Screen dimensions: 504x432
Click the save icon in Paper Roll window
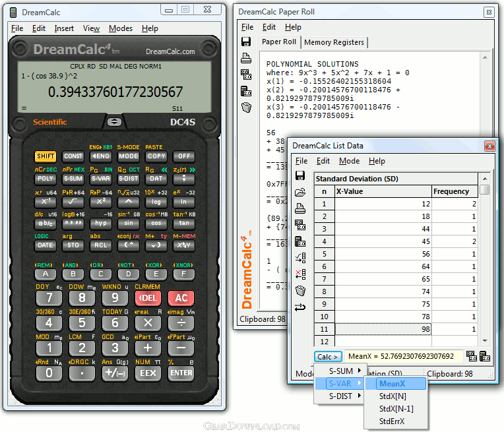(246, 42)
